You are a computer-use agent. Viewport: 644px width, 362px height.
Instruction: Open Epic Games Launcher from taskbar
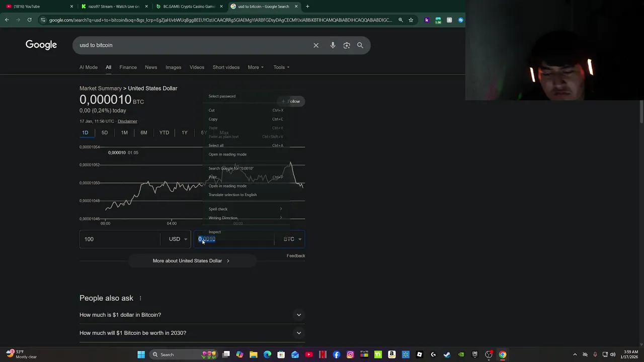coord(475,354)
